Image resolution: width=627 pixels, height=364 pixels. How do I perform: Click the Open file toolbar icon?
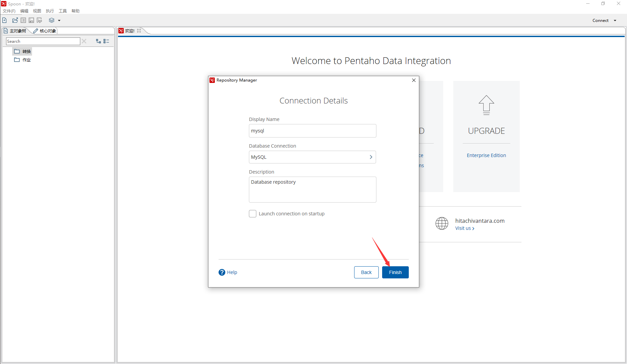point(15,20)
